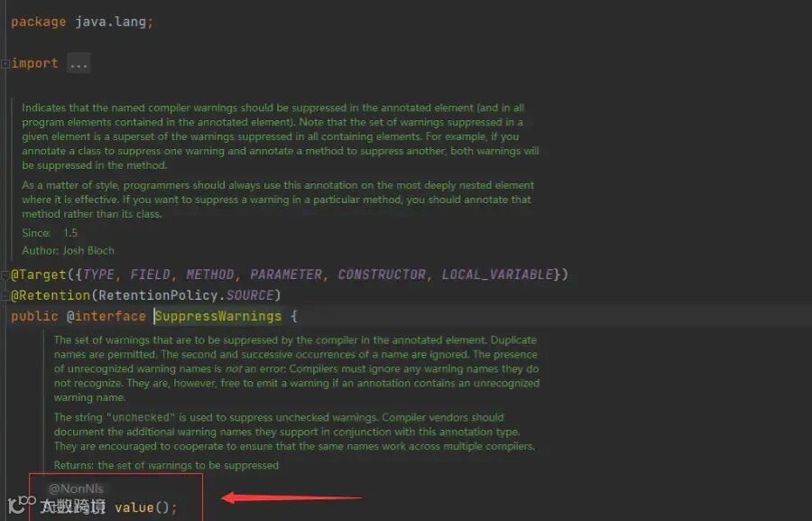The height and width of the screenshot is (521, 812).
Task: Click the doc paragraph starting 'The set of warnings'
Action: coord(297,368)
